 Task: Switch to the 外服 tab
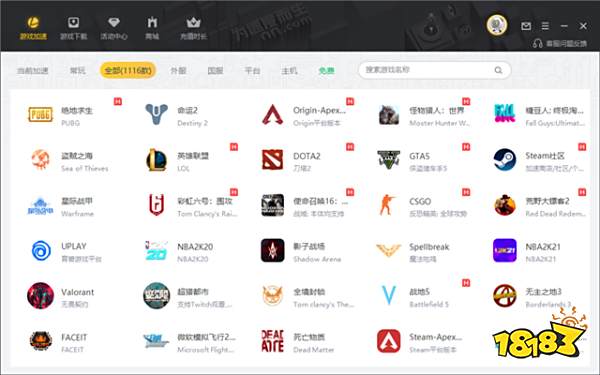[x=178, y=70]
